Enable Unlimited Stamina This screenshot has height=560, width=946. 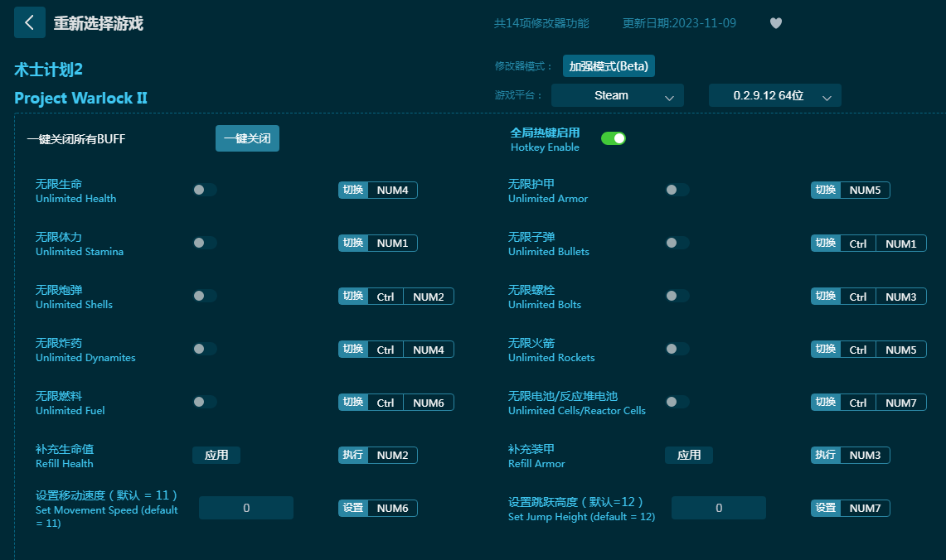tap(205, 243)
